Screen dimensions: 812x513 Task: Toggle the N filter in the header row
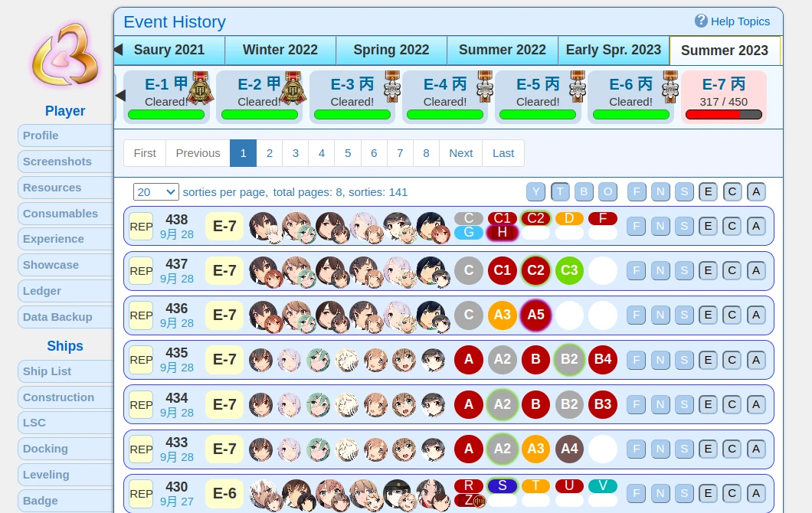(660, 192)
